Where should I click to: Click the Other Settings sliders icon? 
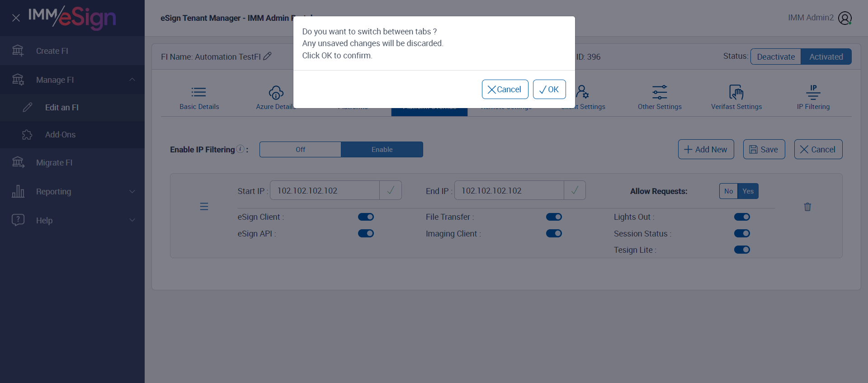pyautogui.click(x=660, y=92)
